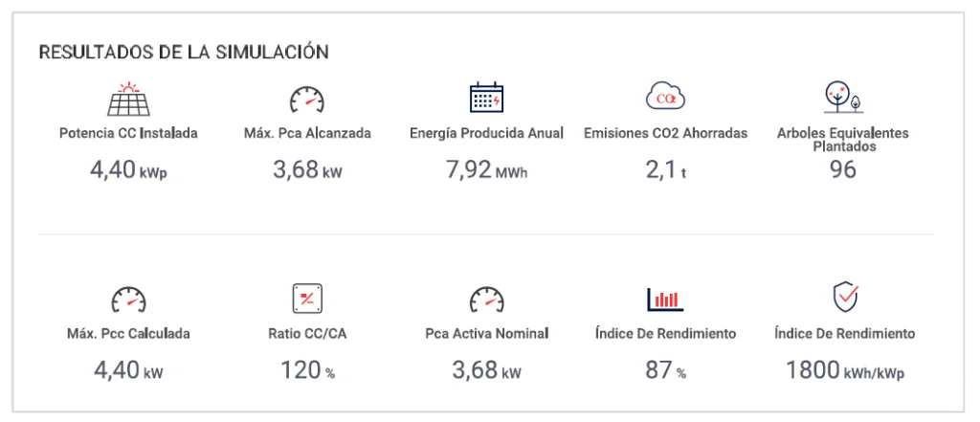Click the shield checkmark icon
Viewport: 980px width, 422px height.
846,298
